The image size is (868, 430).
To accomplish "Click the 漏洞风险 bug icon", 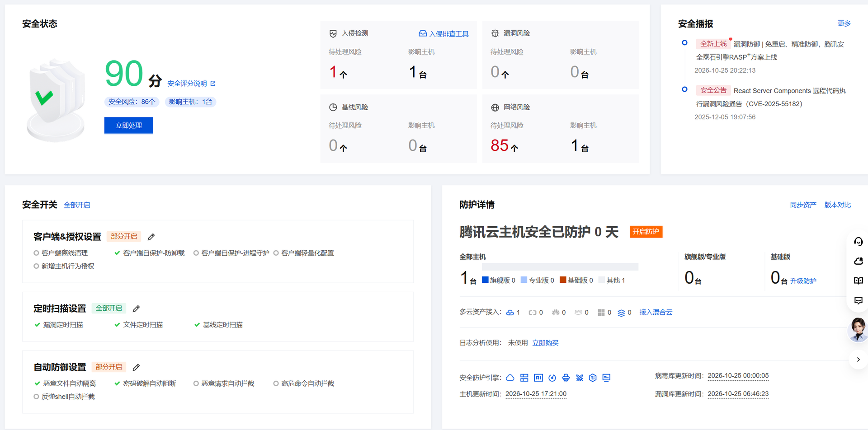I will tap(495, 33).
